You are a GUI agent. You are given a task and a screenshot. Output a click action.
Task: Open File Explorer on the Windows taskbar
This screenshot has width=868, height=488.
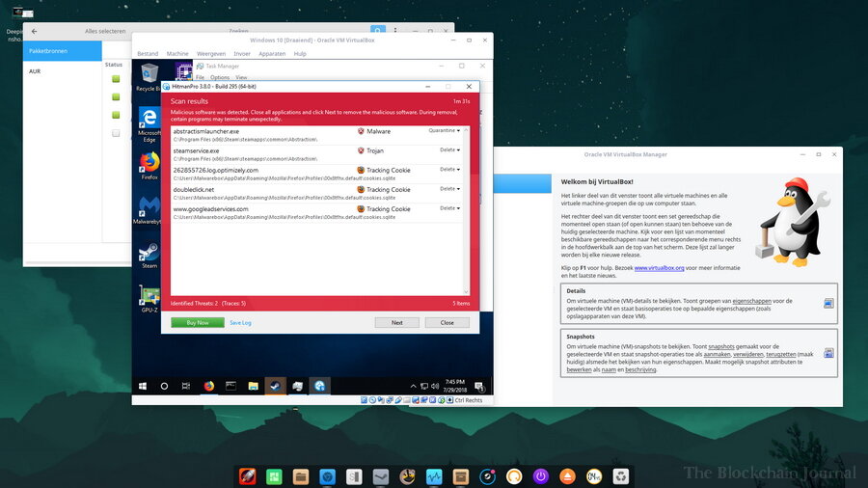[x=253, y=386]
